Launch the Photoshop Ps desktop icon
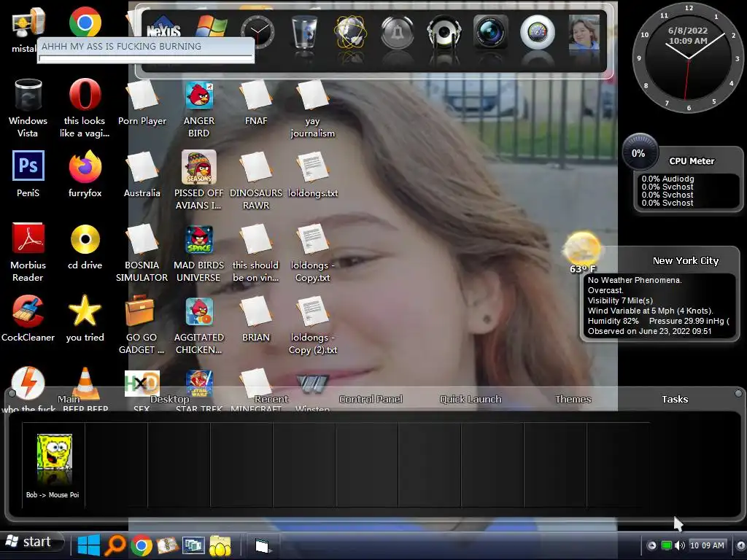Image resolution: width=747 pixels, height=560 pixels. pos(28,166)
